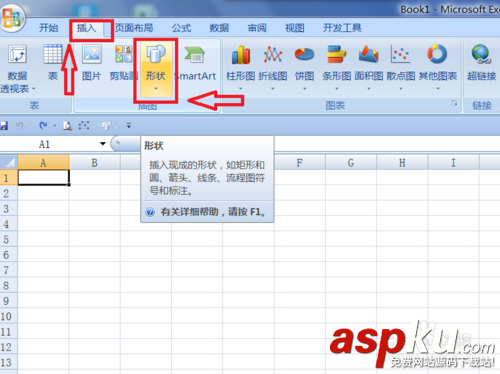Select cell A1
Image resolution: width=500 pixels, height=374 pixels.
(x=43, y=178)
